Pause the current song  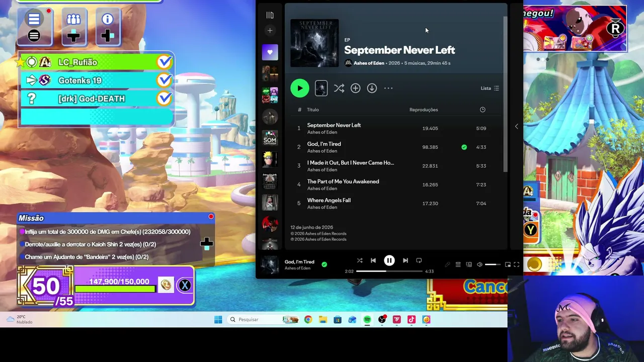[x=389, y=260]
